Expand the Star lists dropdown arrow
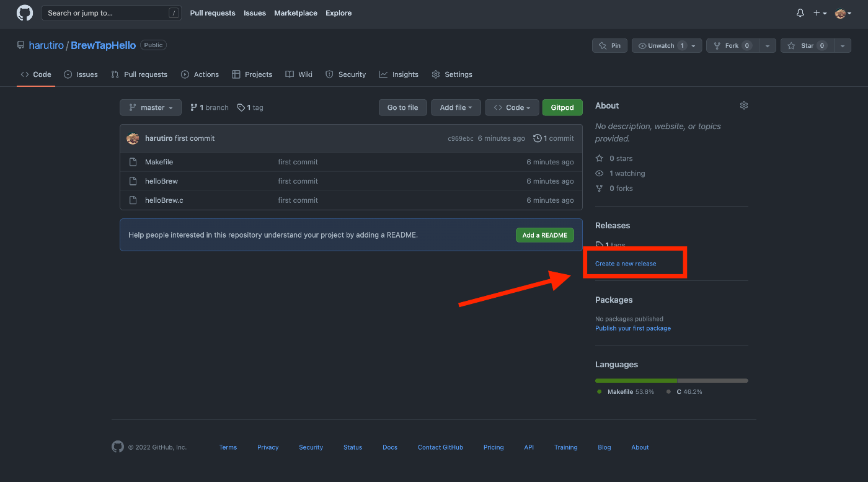This screenshot has height=482, width=868. point(843,46)
